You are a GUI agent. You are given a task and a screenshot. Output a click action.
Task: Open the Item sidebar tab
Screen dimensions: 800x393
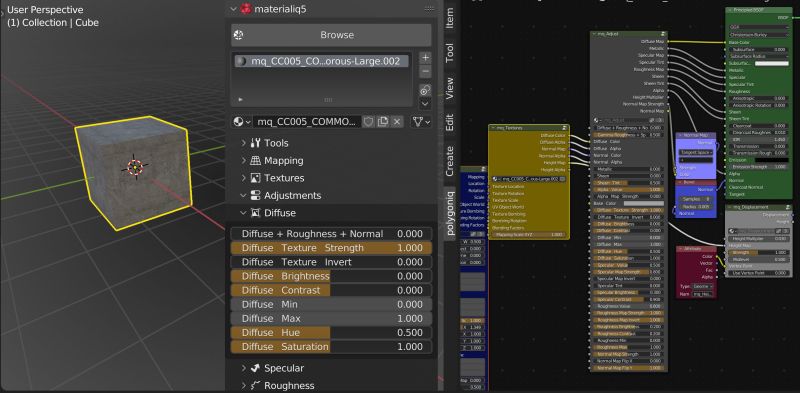[449, 18]
